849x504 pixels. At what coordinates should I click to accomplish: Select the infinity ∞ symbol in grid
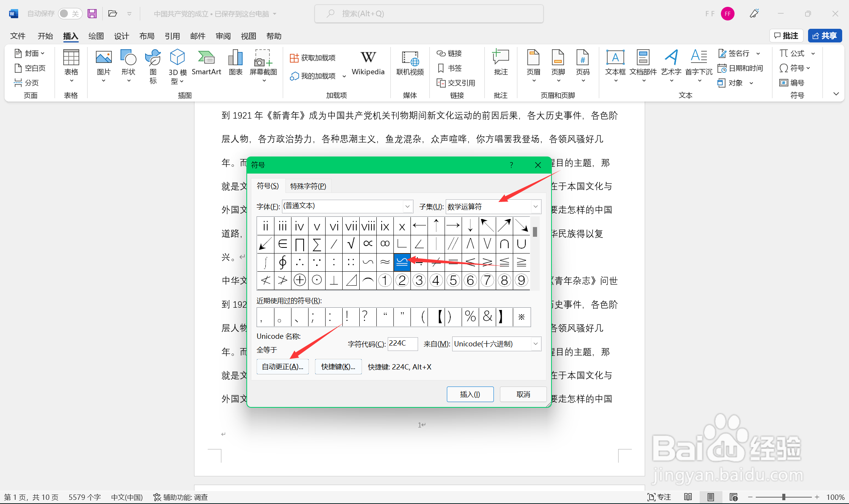pos(385,244)
